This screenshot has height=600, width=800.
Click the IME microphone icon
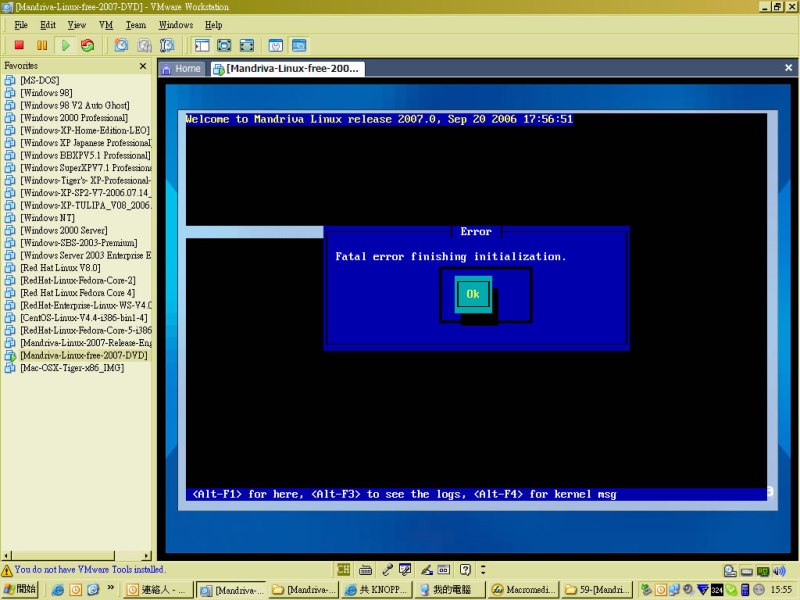click(x=387, y=569)
